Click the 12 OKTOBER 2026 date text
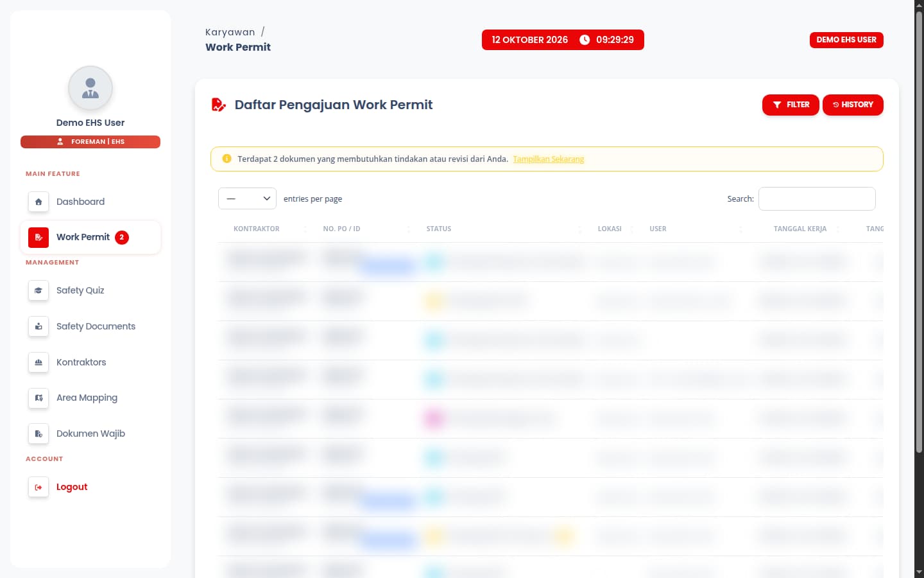 (530, 40)
